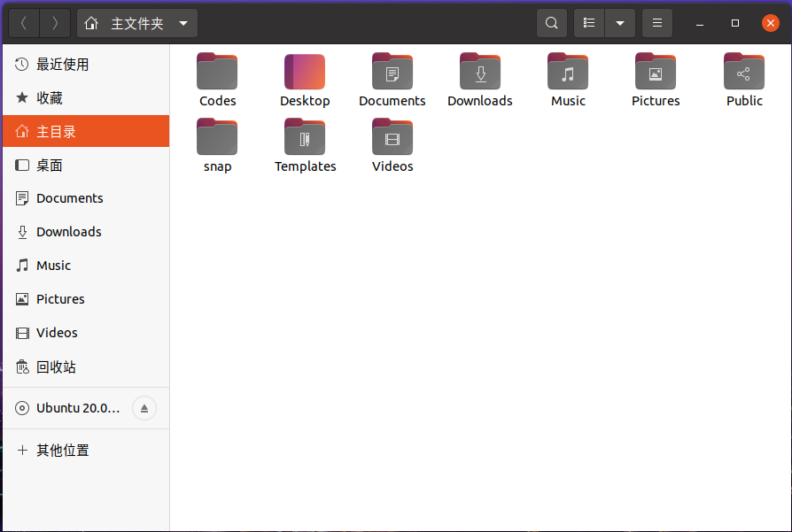The height and width of the screenshot is (532, 792).
Task: Open 收藏 starred items in sidebar
Action: [86, 98]
